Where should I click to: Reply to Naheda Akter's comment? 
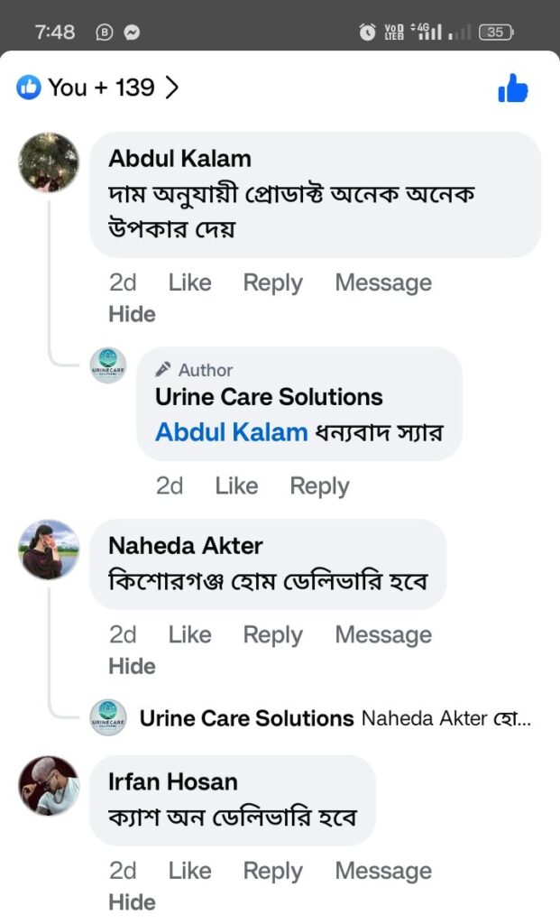[x=272, y=634]
